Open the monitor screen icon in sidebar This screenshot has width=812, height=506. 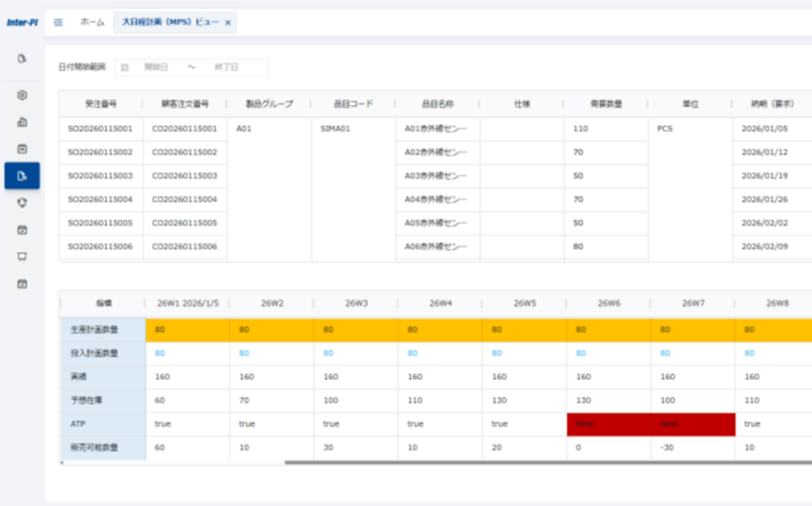22,257
